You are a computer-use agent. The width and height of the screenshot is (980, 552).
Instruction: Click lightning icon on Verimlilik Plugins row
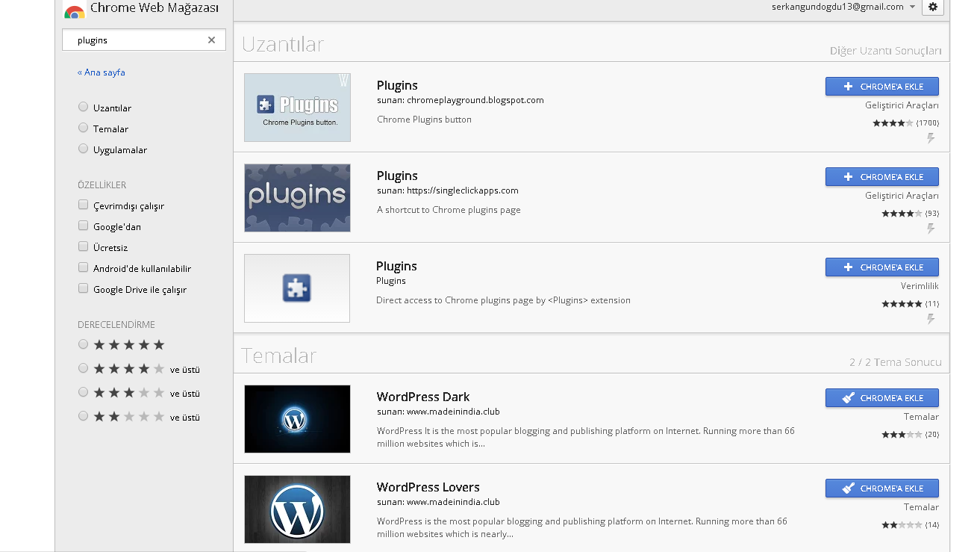pyautogui.click(x=931, y=319)
